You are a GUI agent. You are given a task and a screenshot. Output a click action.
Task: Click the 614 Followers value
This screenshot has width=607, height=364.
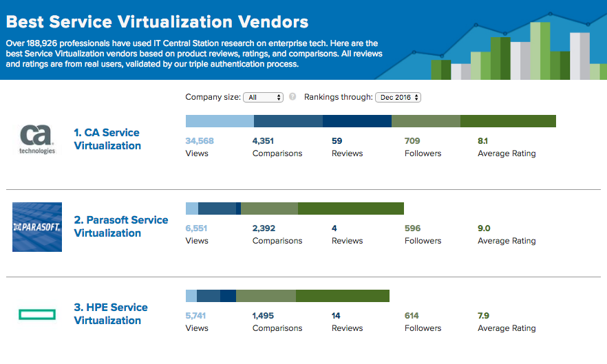(x=412, y=316)
